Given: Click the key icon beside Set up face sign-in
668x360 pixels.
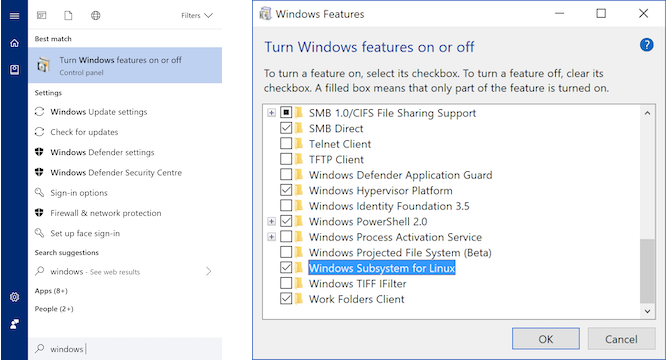Looking at the screenshot, I should coord(39,233).
